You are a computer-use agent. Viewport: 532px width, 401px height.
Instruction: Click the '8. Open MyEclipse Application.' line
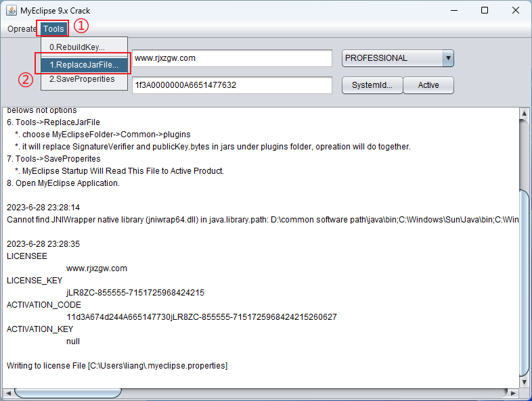(63, 183)
